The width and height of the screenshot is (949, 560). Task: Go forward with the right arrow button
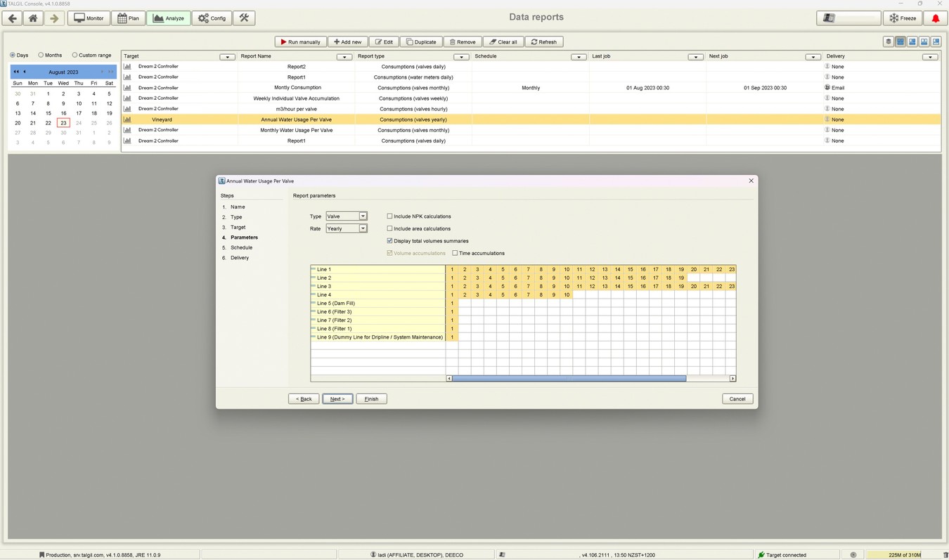[x=53, y=18]
